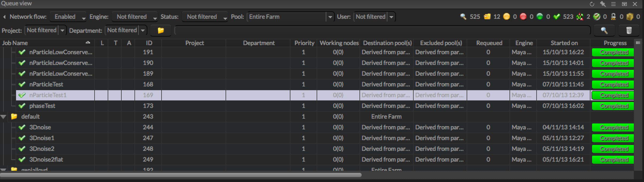Click the refresh icon in the Queue view title bar
The width and height of the screenshot is (644, 182).
[x=592, y=4]
